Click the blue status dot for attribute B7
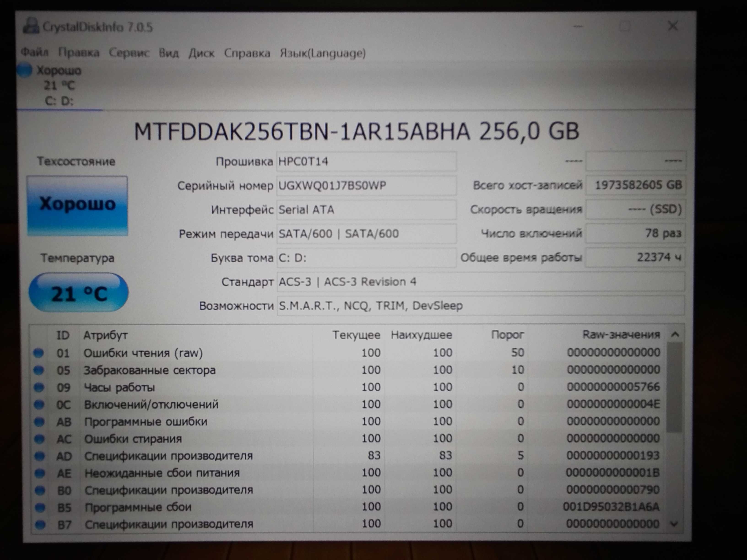 click(41, 525)
